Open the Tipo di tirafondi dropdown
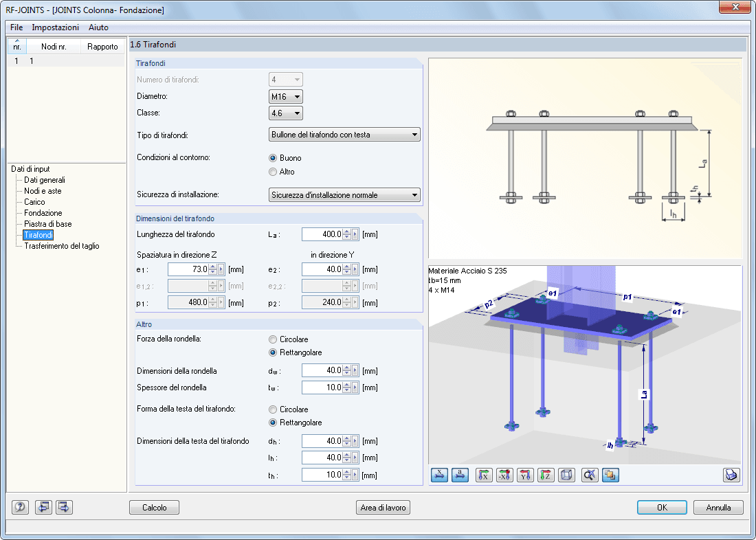756x540 pixels. click(344, 135)
